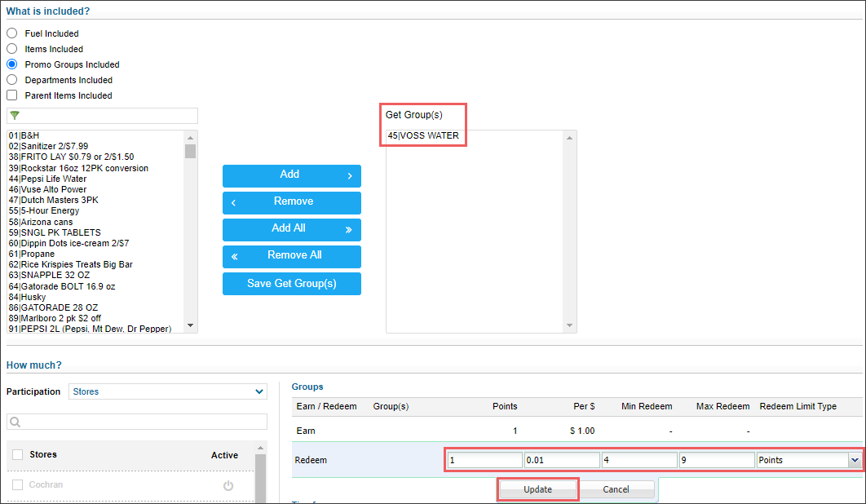Select 45|VOSS WATER in Get Group(s)
866x504 pixels.
[x=423, y=135]
